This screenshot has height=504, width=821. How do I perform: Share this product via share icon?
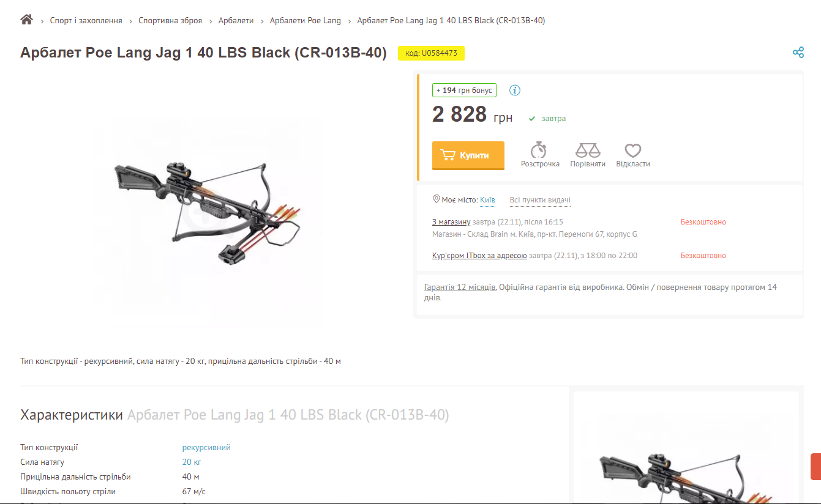(798, 53)
